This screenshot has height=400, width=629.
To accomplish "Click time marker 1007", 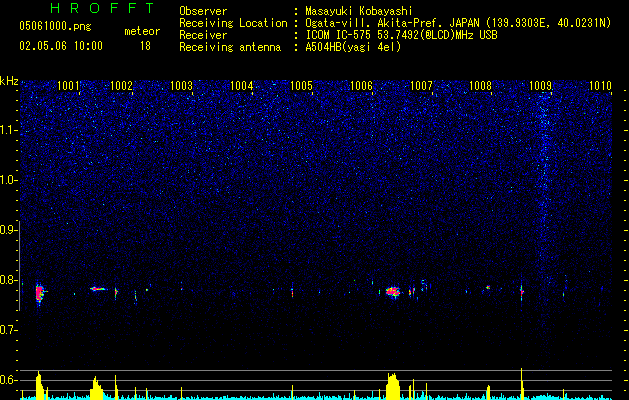I will pos(422,85).
